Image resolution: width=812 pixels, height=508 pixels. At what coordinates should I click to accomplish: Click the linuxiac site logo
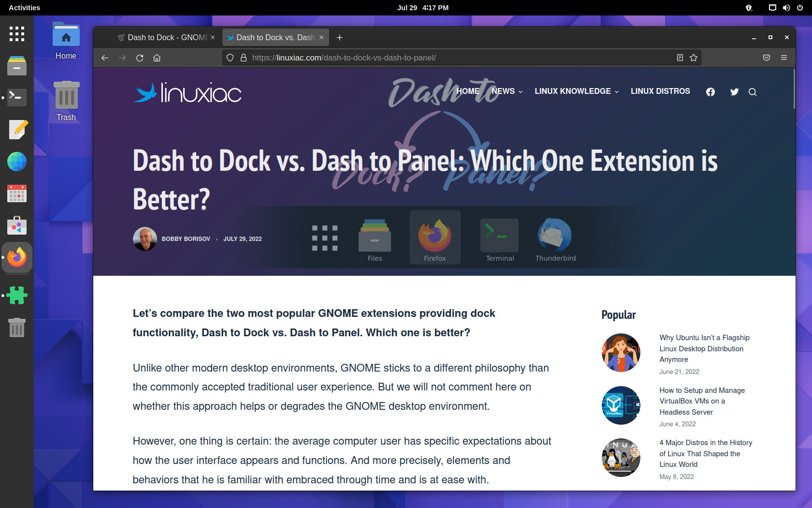[188, 92]
